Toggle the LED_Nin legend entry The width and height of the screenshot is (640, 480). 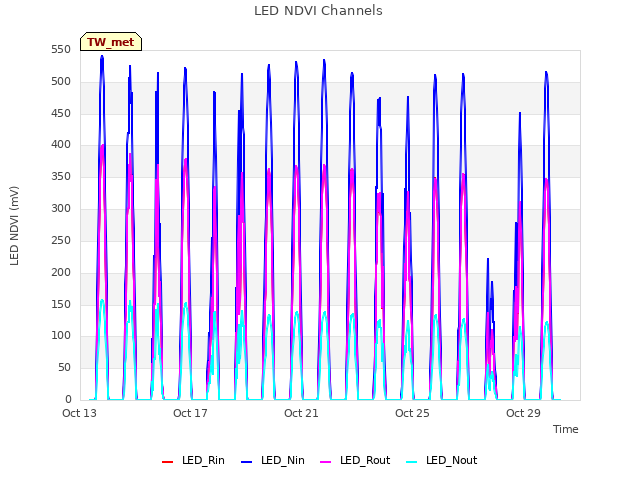[x=273, y=460]
